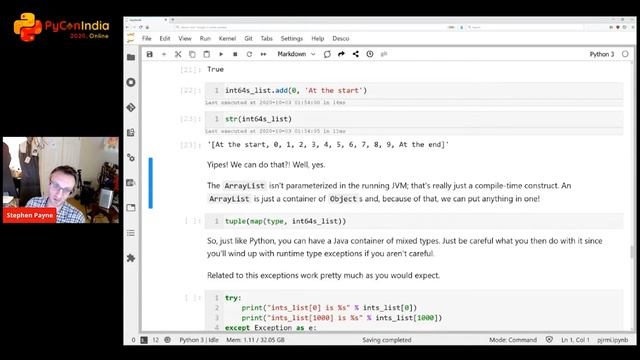Click the blue cell collapser bar
Screen dimensions: 640x360
tap(151, 183)
